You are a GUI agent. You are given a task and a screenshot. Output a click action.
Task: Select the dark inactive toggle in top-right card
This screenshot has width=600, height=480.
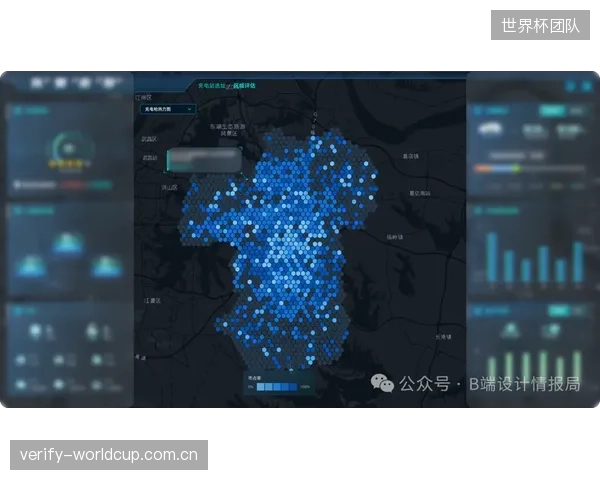click(x=577, y=111)
